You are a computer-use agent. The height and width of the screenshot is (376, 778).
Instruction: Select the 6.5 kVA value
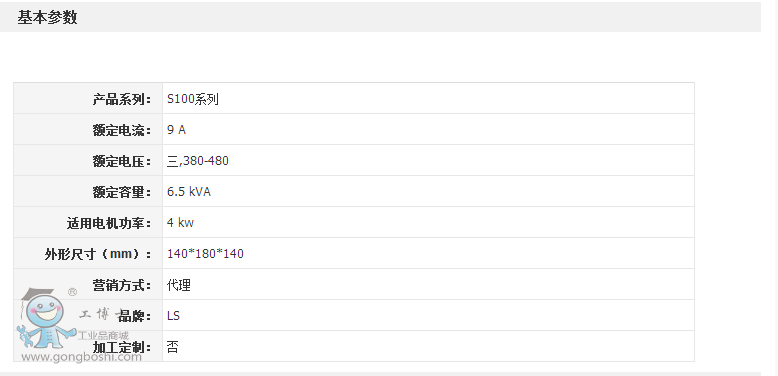(x=189, y=191)
